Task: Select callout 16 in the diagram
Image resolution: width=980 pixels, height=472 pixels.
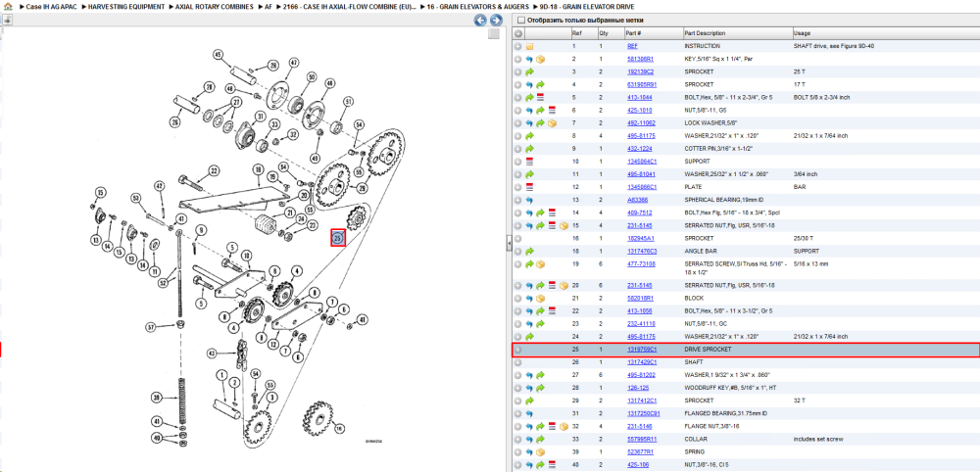Action: click(339, 428)
